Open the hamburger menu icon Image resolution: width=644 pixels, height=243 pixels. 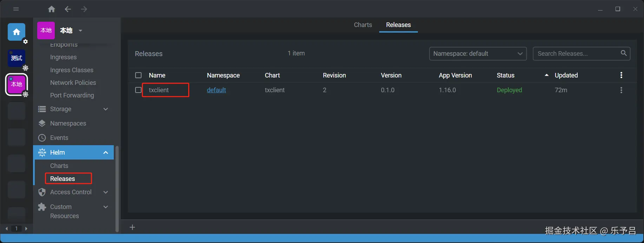pyautogui.click(x=16, y=9)
